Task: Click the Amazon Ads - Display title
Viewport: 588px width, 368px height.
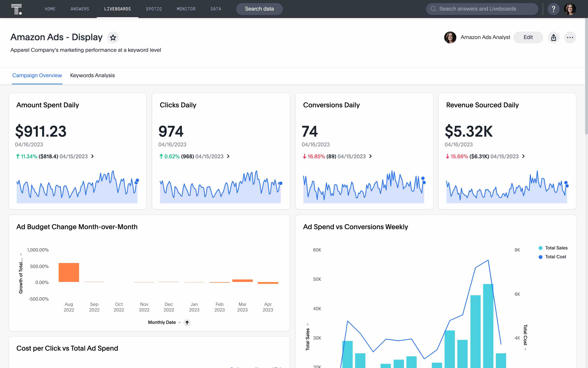Action: pyautogui.click(x=56, y=37)
